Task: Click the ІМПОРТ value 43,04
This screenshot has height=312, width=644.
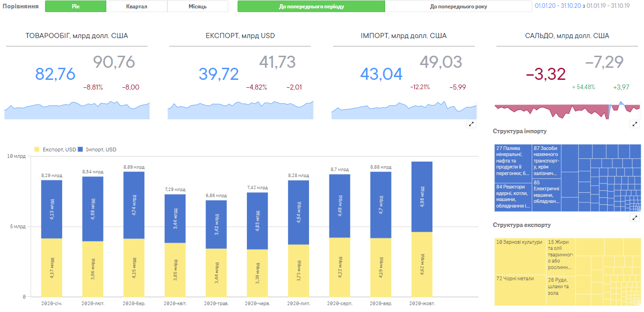Action: pos(381,74)
